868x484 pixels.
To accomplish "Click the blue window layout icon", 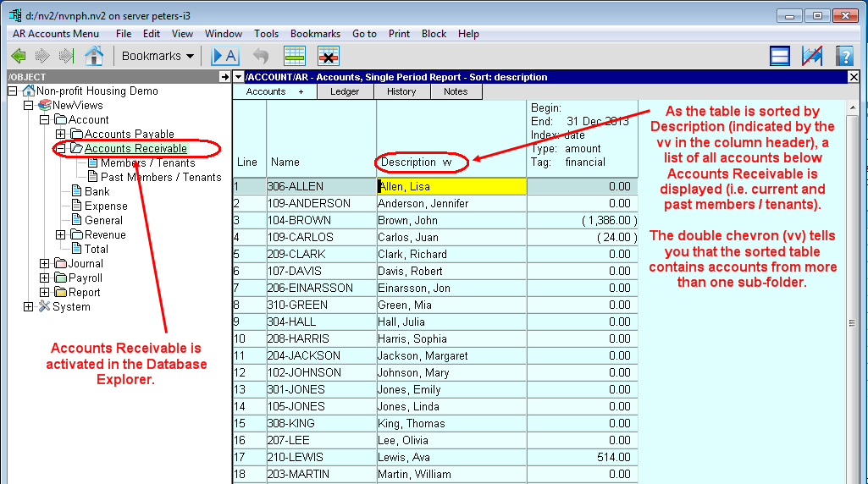I will click(x=780, y=56).
